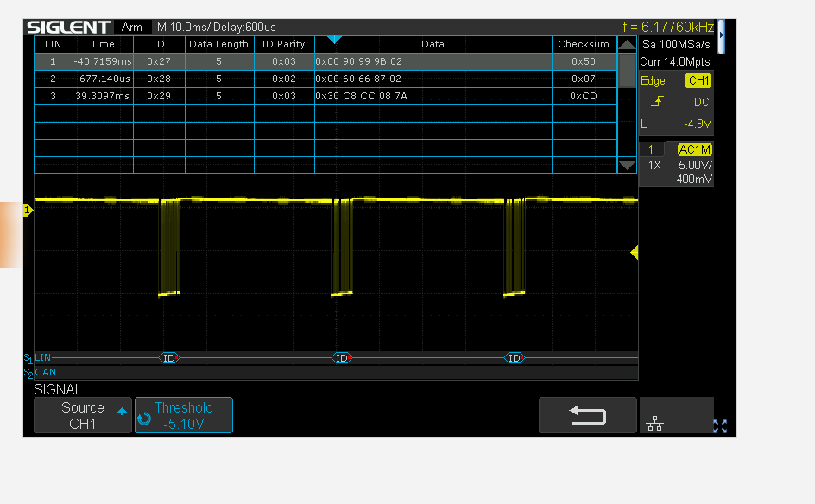Click the checksum cell 0xCD

pyautogui.click(x=584, y=96)
